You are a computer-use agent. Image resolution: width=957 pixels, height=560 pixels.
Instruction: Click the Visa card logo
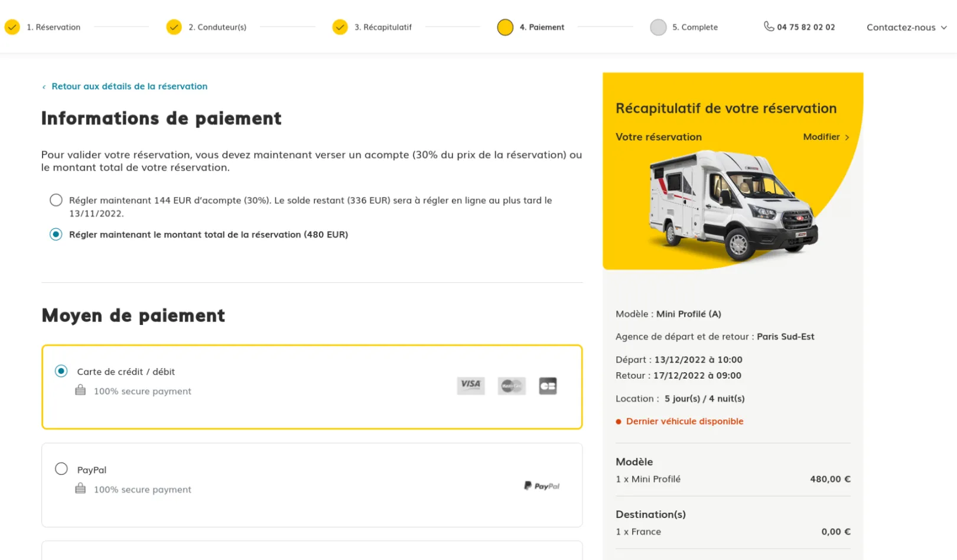(x=471, y=386)
